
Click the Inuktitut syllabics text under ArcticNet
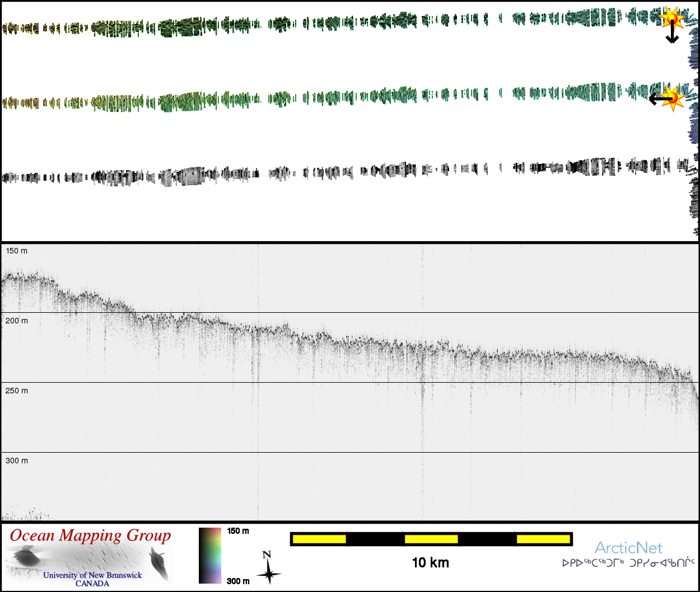[x=628, y=563]
